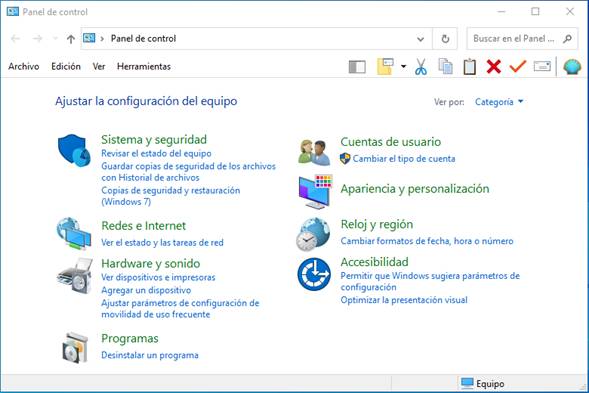Click the orange checkmark toolbar icon

pos(518,67)
